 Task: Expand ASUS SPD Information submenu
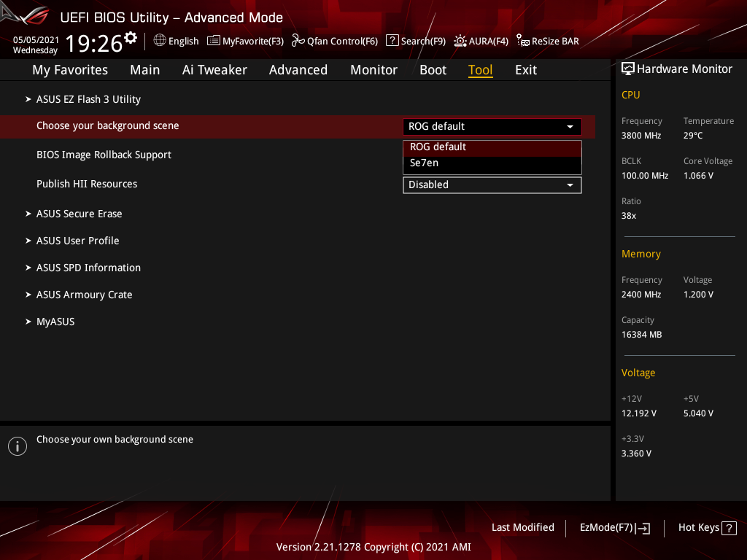88,268
